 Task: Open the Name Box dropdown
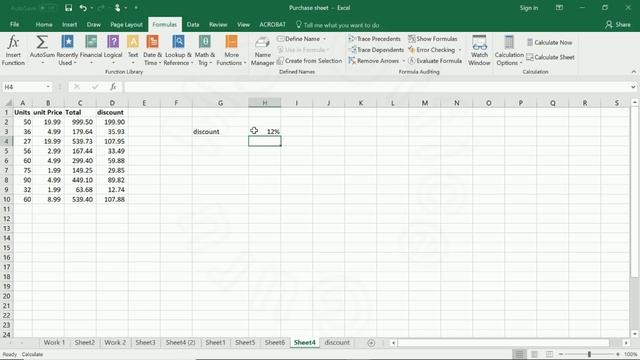[x=48, y=87]
